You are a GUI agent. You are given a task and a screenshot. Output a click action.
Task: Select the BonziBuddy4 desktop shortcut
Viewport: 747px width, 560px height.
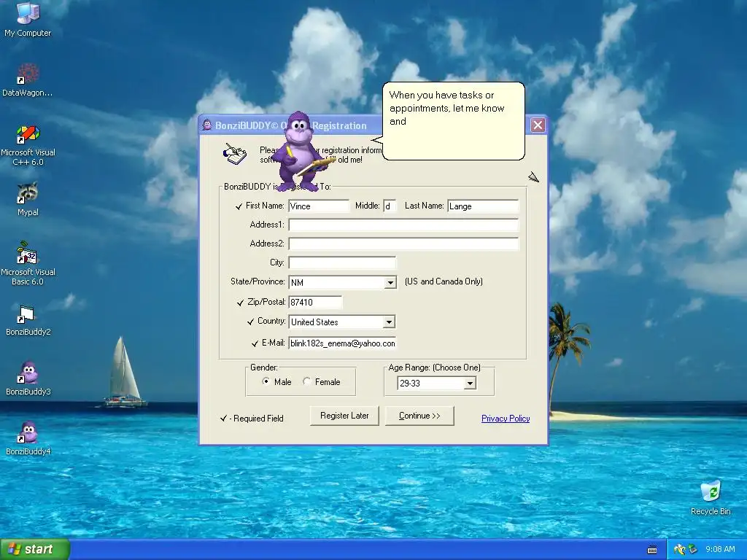pos(28,438)
